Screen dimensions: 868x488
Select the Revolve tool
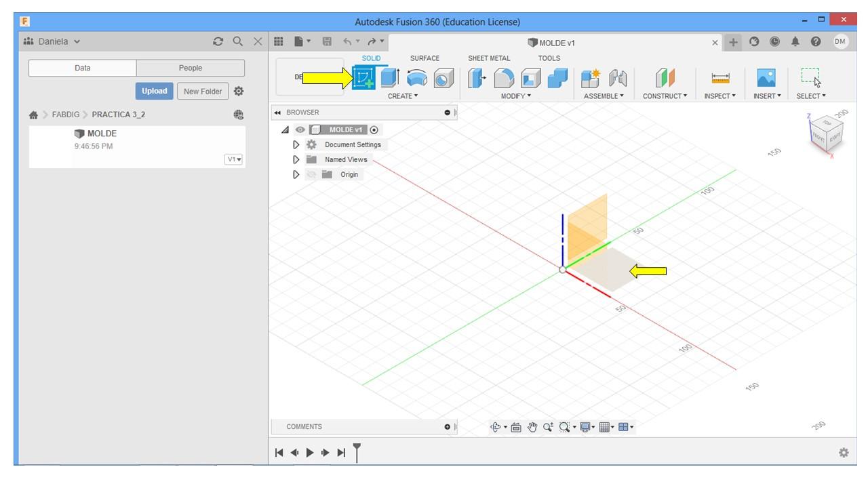pos(416,78)
